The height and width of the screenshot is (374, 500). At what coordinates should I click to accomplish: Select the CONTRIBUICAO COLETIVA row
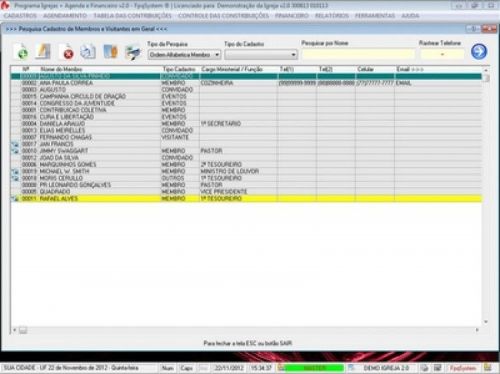coord(246,110)
